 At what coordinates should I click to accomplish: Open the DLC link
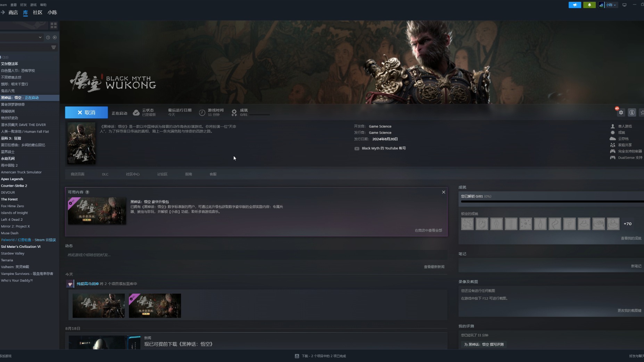105,174
